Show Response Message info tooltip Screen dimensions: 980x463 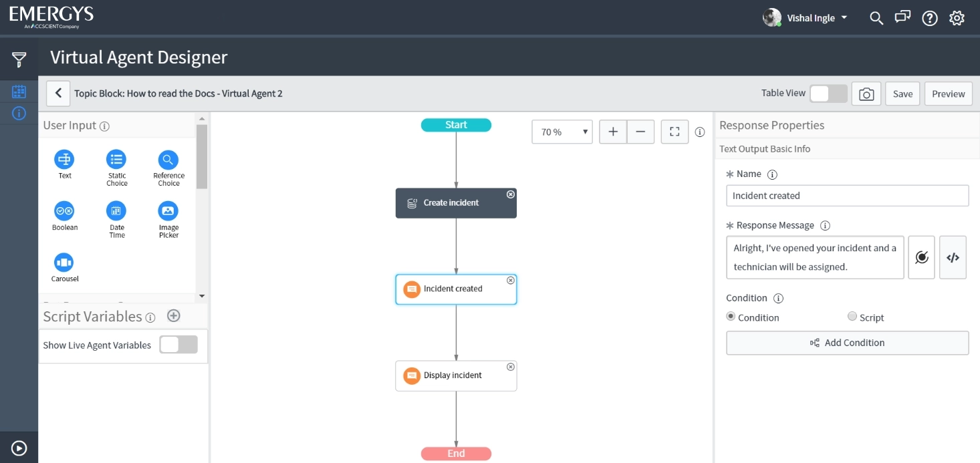click(825, 226)
